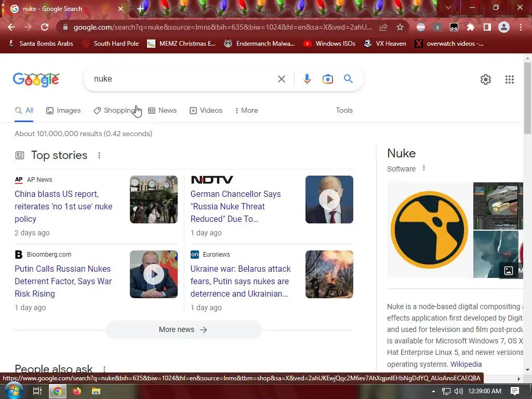Click the More news button

click(x=183, y=329)
